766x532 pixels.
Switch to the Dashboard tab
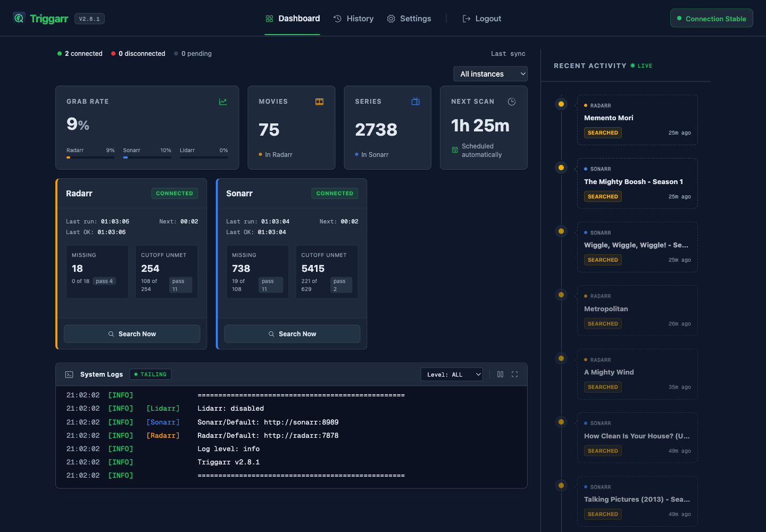[293, 19]
